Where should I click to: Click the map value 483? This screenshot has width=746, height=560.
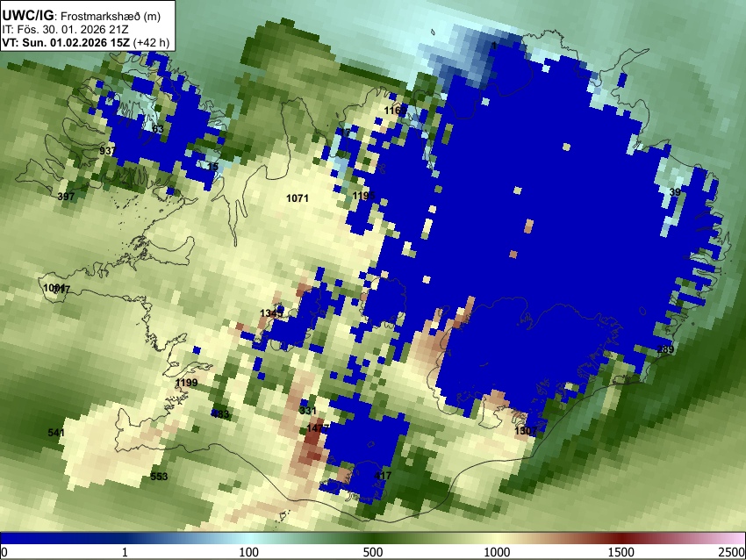pyautogui.click(x=220, y=414)
